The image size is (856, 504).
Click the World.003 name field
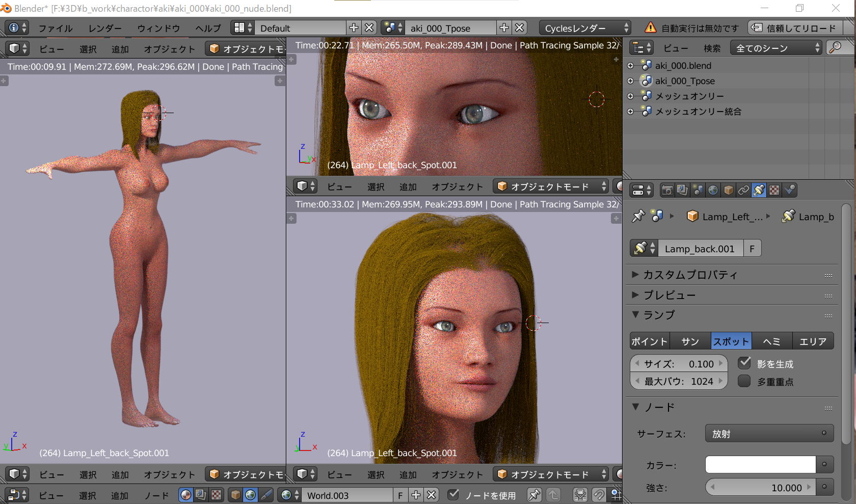[x=349, y=495]
